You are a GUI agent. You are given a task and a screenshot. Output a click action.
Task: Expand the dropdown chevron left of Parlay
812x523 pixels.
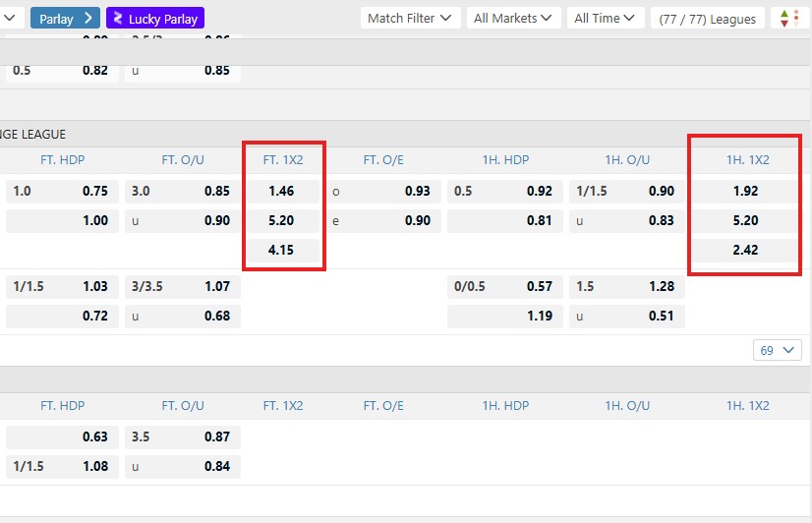tap(9, 18)
